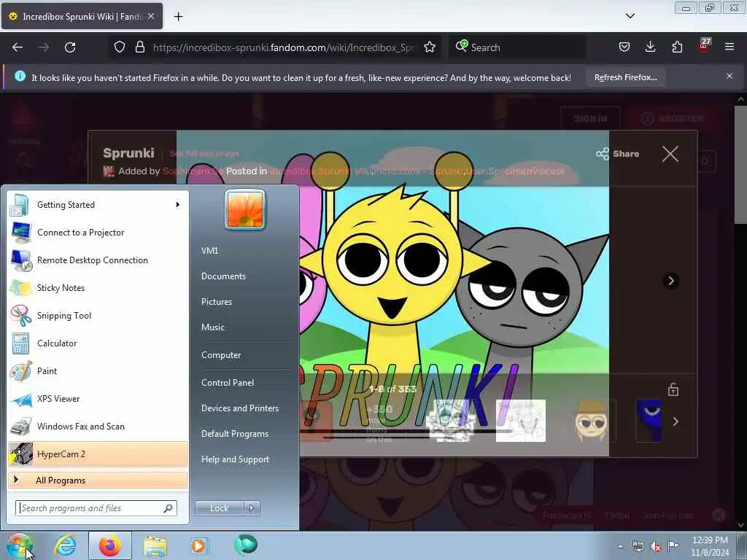Image resolution: width=747 pixels, height=560 pixels.
Task: Open a new Firefox tab
Action: 178,17
